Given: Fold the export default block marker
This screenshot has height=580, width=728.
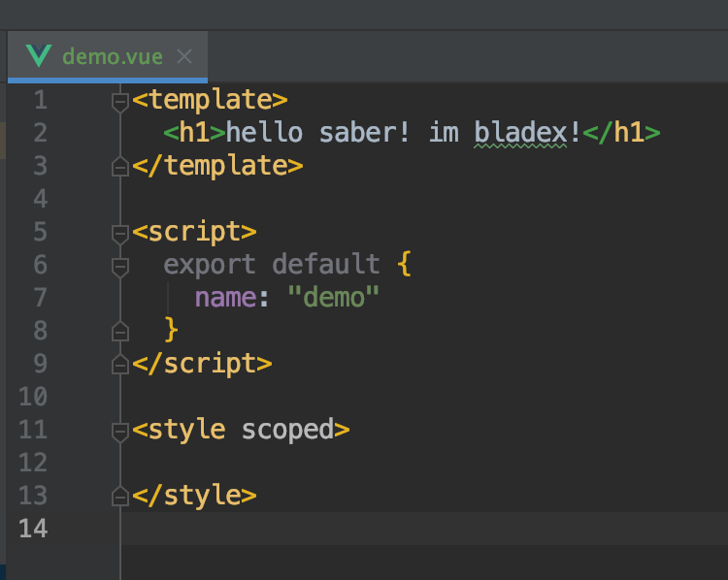Looking at the screenshot, I should pos(120,267).
